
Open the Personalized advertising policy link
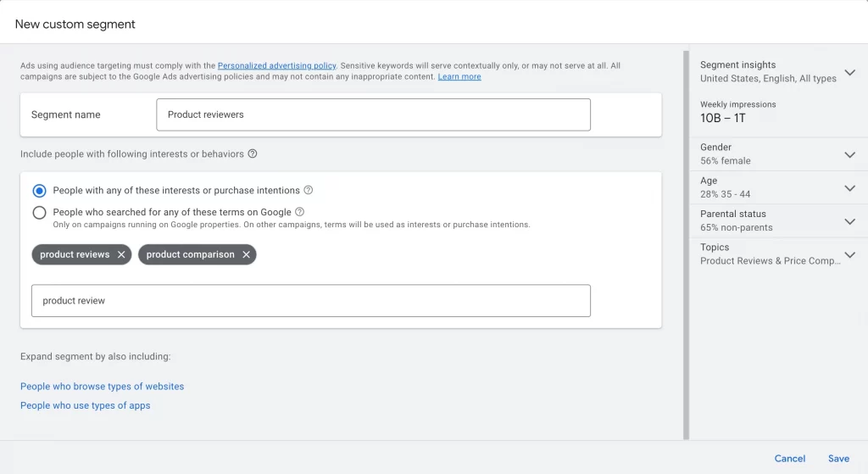[x=277, y=65]
